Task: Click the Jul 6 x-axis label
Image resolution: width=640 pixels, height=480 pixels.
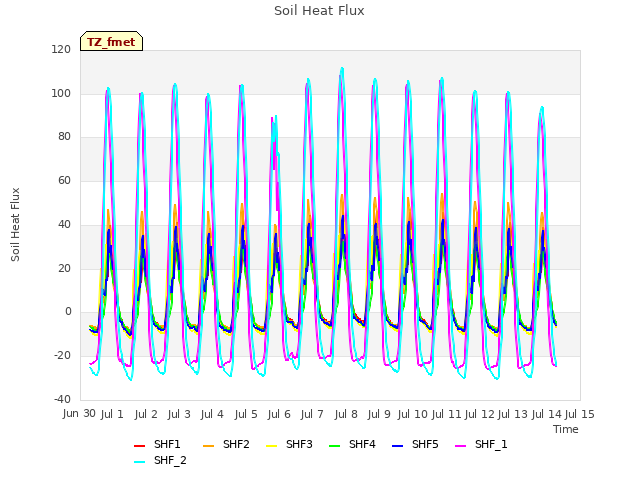Action: click(279, 415)
